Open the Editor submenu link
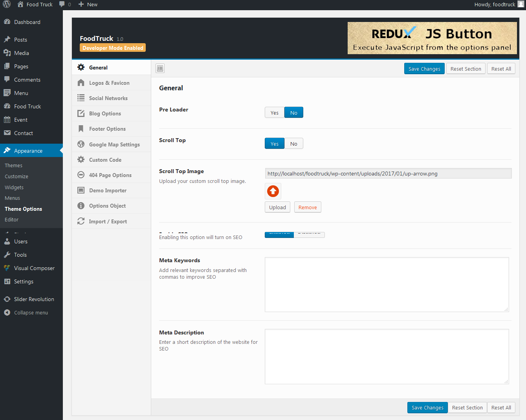 (11, 220)
